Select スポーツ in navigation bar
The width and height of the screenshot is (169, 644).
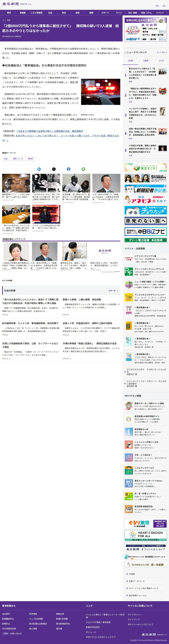[x=105, y=13]
